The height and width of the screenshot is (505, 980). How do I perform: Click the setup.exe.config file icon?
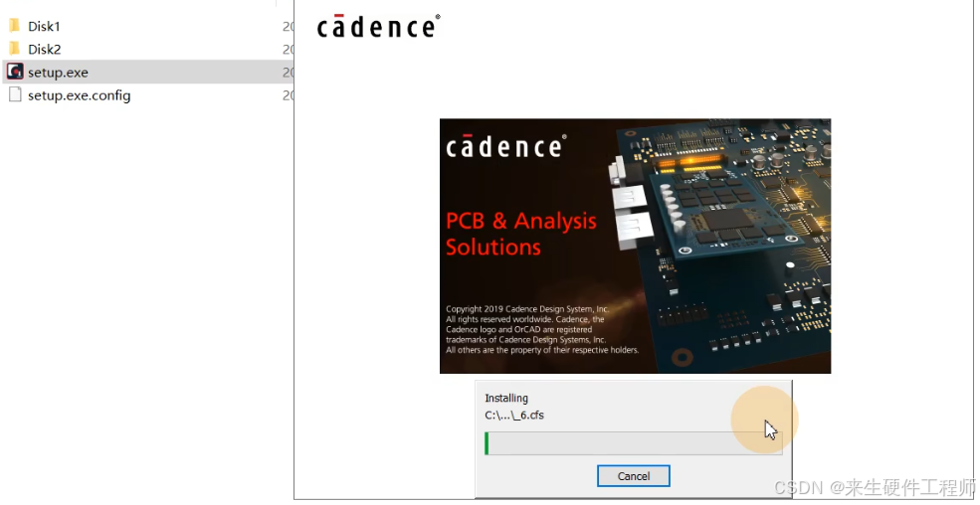[15, 94]
